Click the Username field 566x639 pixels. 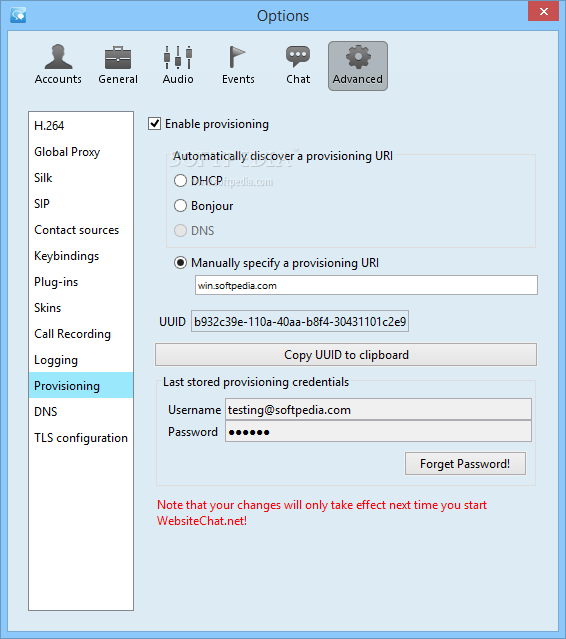378,410
